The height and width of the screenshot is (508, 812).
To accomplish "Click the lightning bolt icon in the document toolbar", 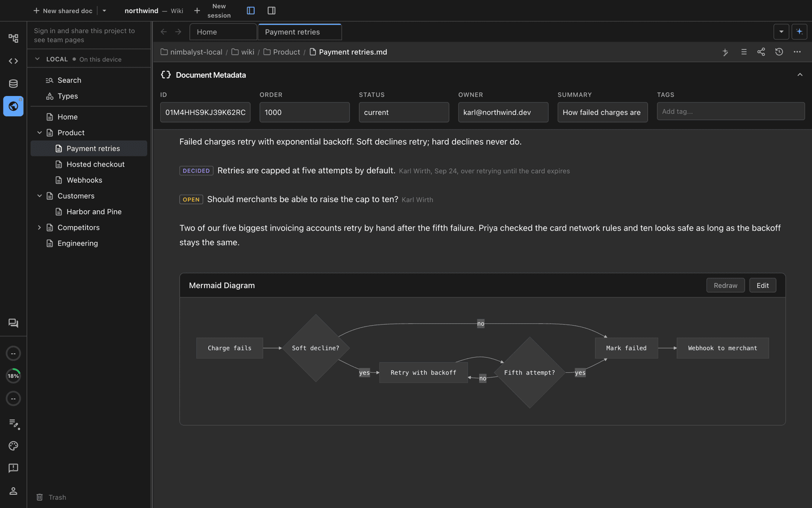I will click(x=725, y=52).
